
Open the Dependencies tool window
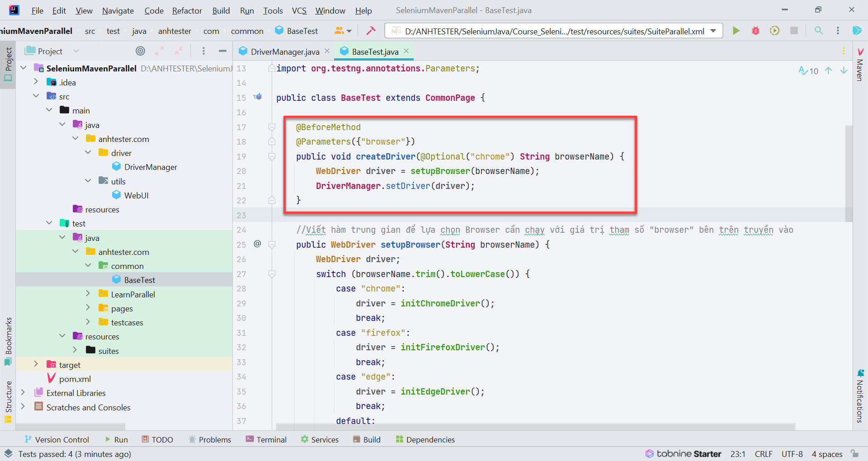coord(425,439)
